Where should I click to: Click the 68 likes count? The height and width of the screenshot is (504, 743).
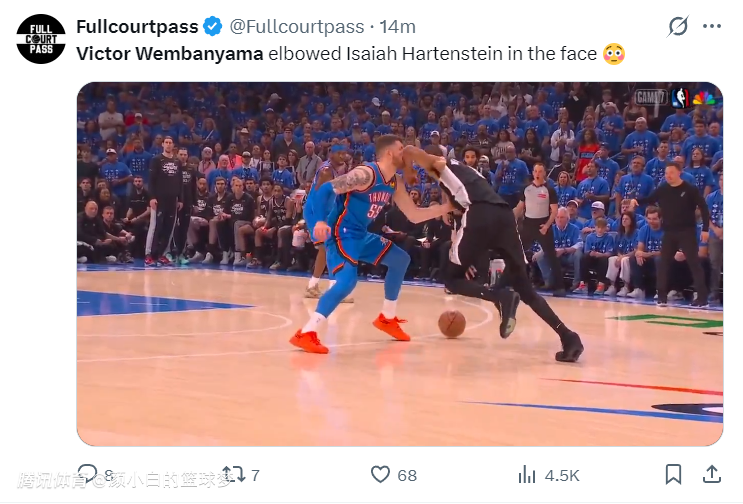coord(407,475)
